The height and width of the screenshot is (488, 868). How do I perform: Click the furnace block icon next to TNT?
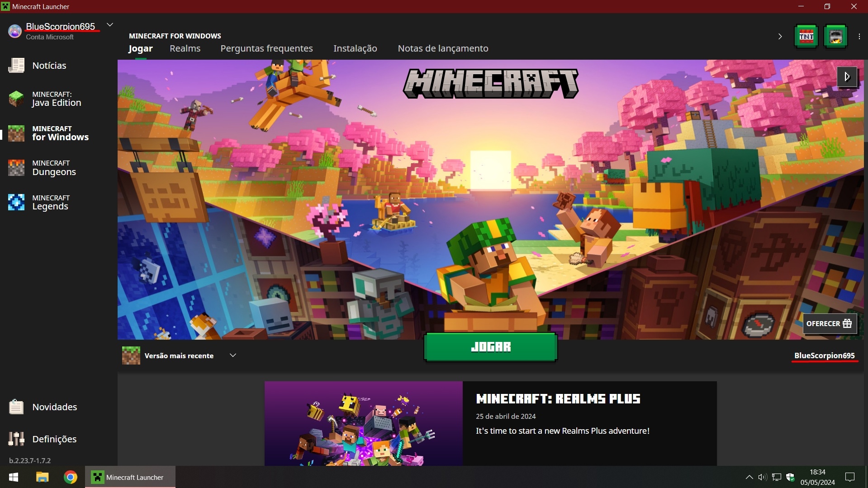[835, 37]
